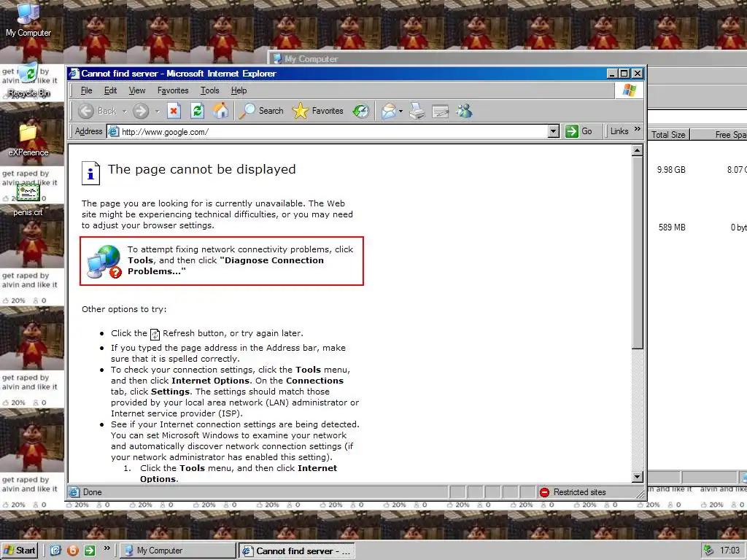747x560 pixels.
Task: Click the status bar resize grip
Action: [x=640, y=494]
